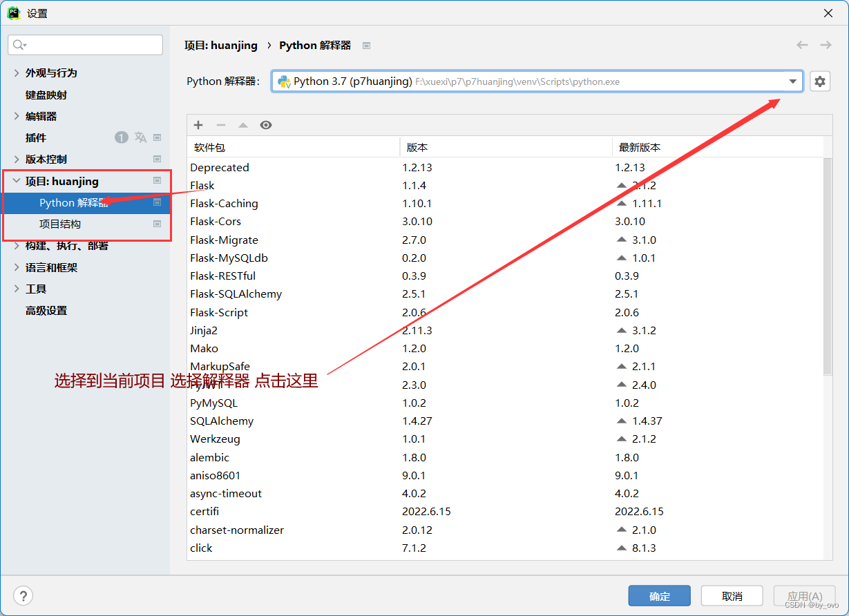Toggle show early releases eye icon
The image size is (849, 616).
point(266,125)
